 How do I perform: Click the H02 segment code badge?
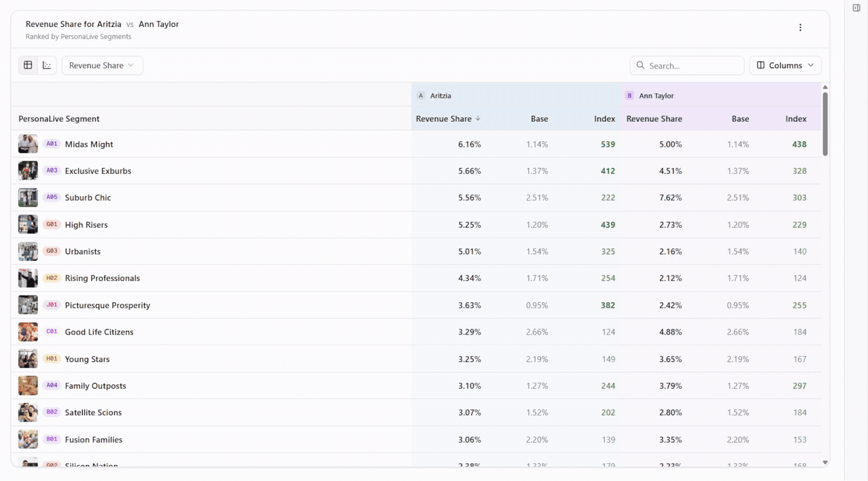pyautogui.click(x=52, y=278)
